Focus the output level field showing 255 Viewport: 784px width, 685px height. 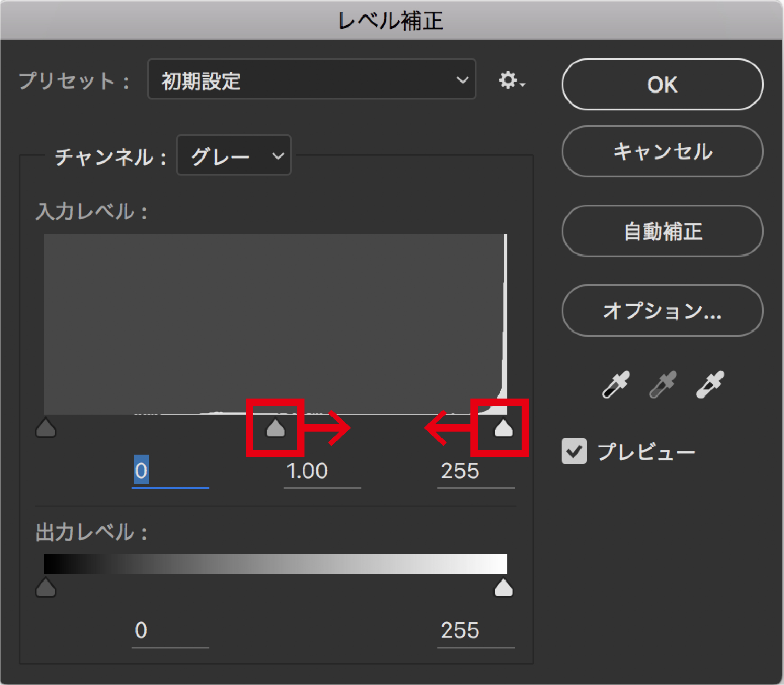(476, 631)
